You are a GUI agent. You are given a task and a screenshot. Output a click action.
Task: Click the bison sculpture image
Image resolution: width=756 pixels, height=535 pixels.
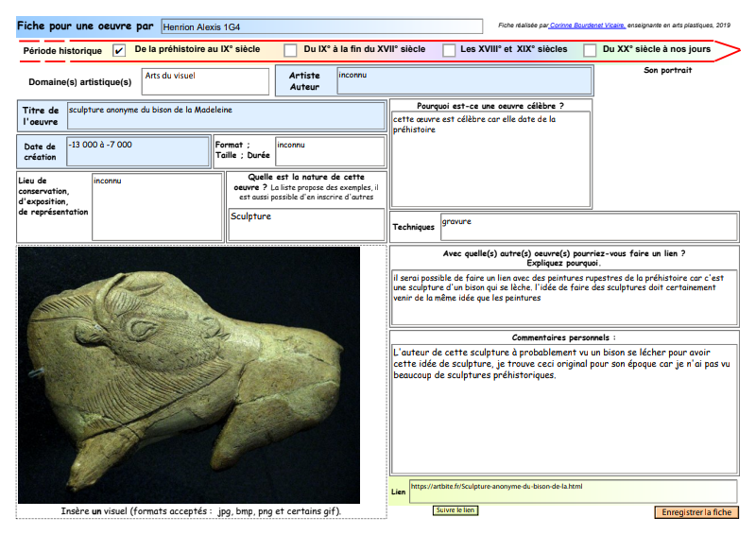pyautogui.click(x=189, y=375)
